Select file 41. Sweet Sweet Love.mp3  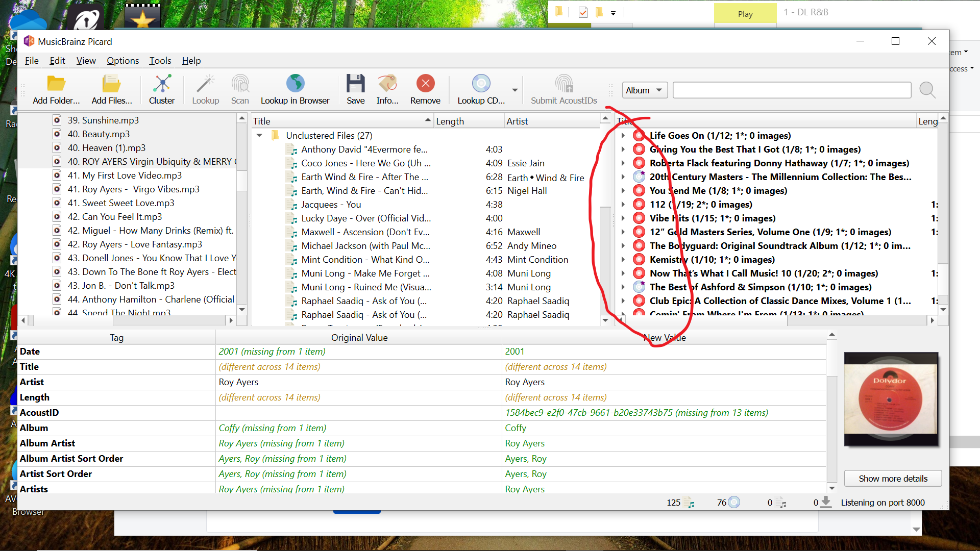[x=120, y=203]
